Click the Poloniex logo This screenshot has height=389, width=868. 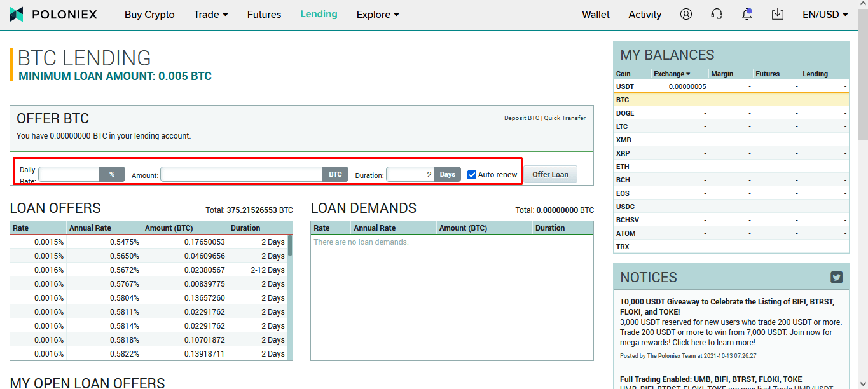53,14
